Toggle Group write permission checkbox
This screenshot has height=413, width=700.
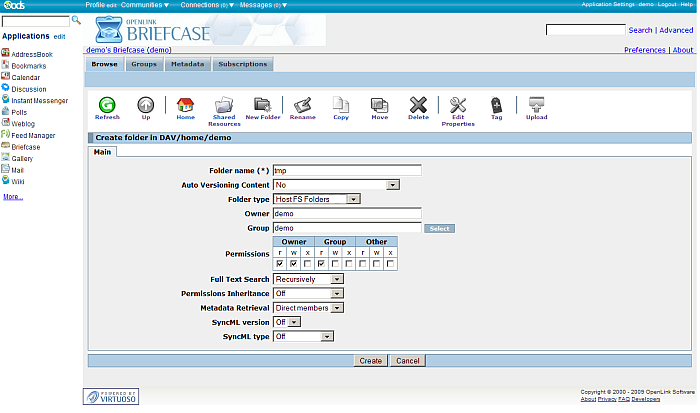point(335,263)
